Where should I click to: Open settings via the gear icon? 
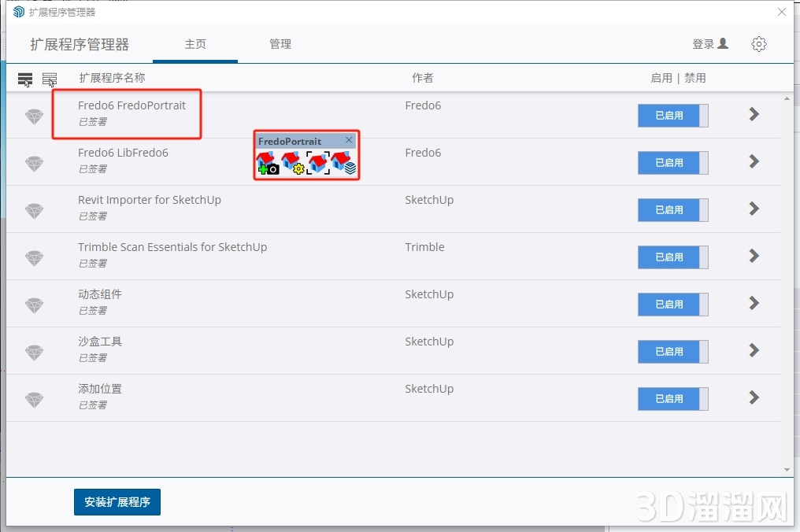(x=758, y=44)
